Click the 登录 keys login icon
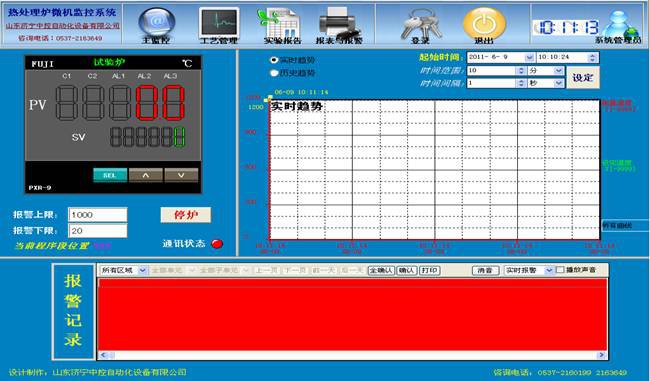The width and height of the screenshot is (650, 381). (x=420, y=23)
